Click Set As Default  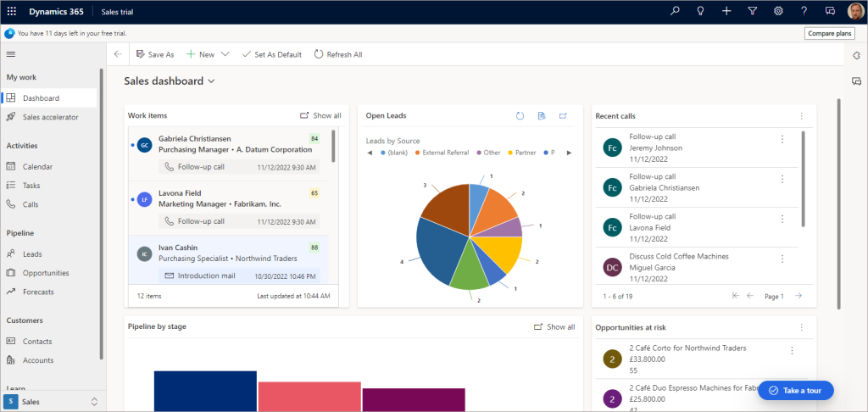[272, 54]
